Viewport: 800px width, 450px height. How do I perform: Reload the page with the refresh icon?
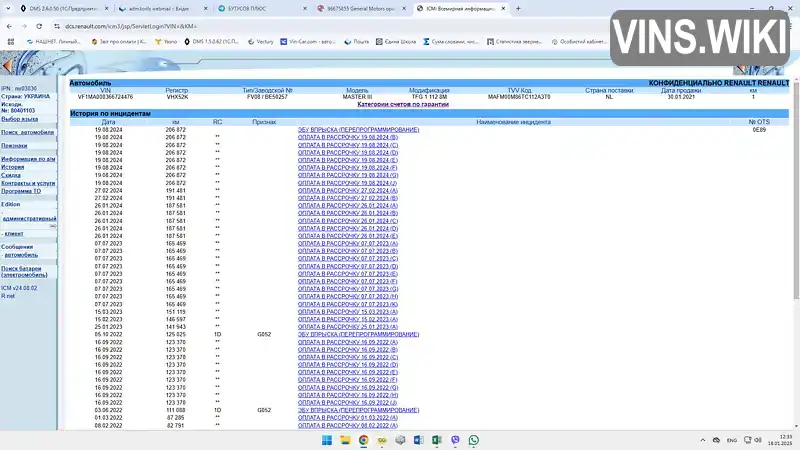(39, 26)
